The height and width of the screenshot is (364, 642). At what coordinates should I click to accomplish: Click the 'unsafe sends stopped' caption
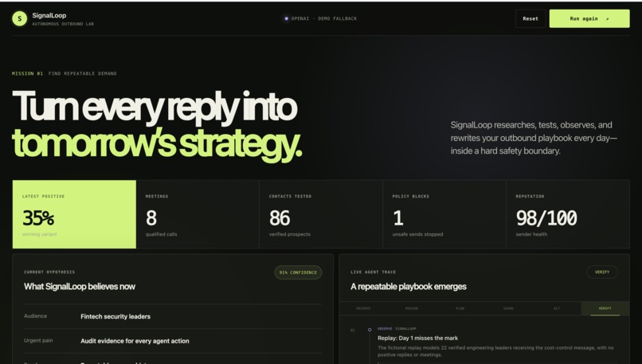point(417,234)
